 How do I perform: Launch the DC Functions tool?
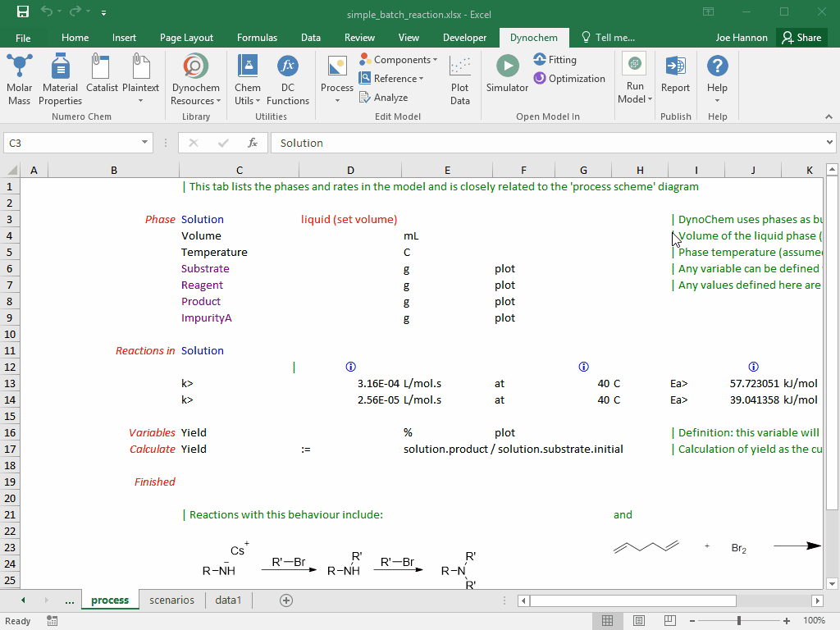coord(288,78)
